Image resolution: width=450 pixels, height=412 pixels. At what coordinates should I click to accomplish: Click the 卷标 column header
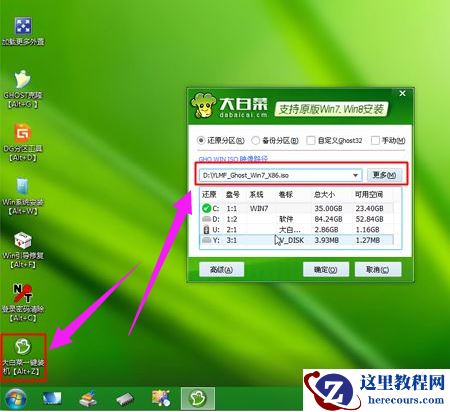coord(286,194)
